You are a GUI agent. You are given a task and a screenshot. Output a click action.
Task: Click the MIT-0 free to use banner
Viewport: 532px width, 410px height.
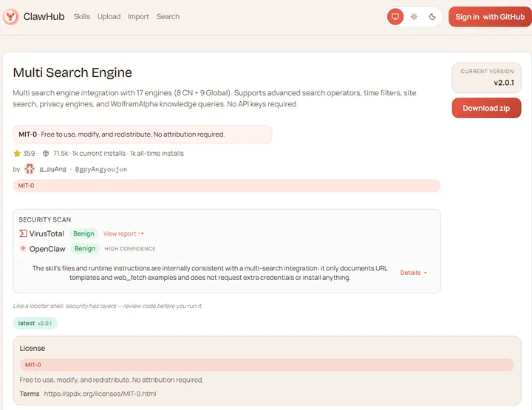143,134
